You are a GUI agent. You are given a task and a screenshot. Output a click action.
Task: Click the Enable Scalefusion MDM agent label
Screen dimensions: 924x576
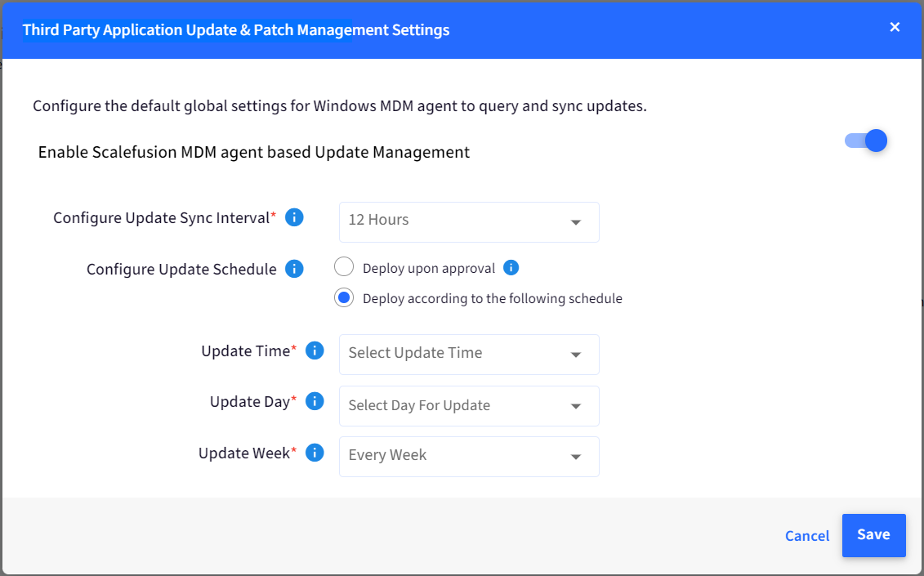pyautogui.click(x=254, y=152)
